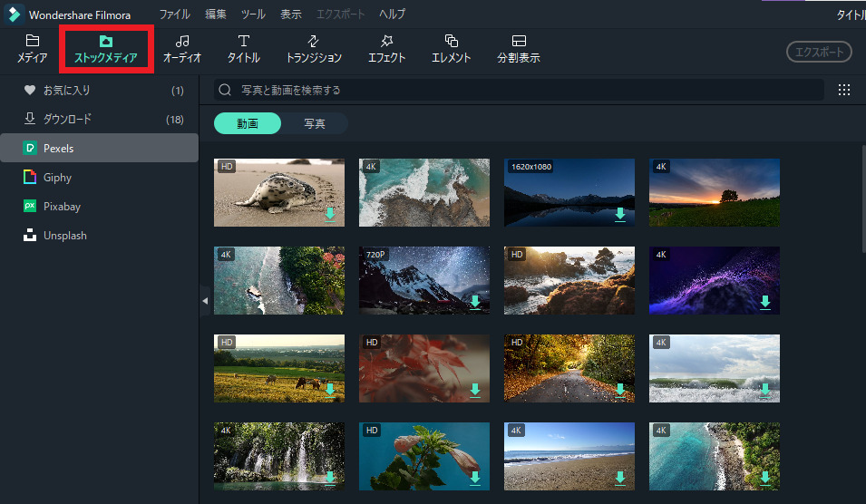Click the 写真と動画を検索する search field

point(520,90)
